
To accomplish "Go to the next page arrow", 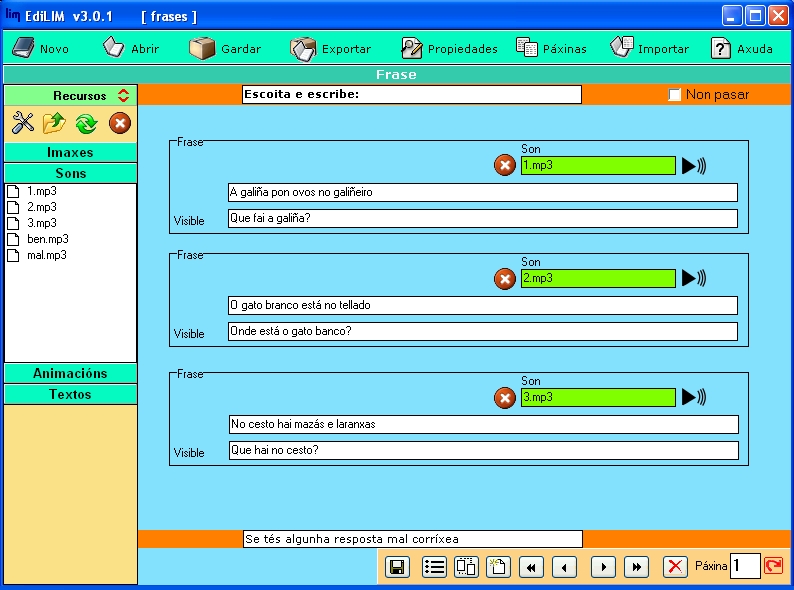I will coord(602,567).
